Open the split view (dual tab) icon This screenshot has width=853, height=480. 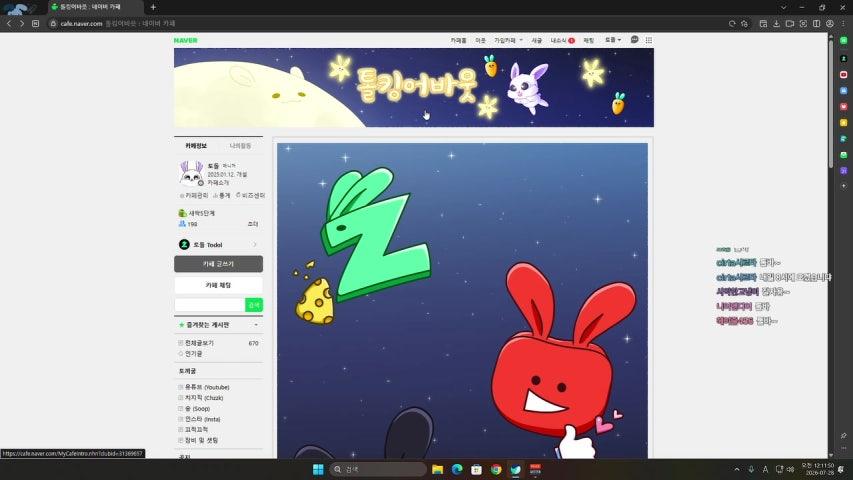pos(817,23)
